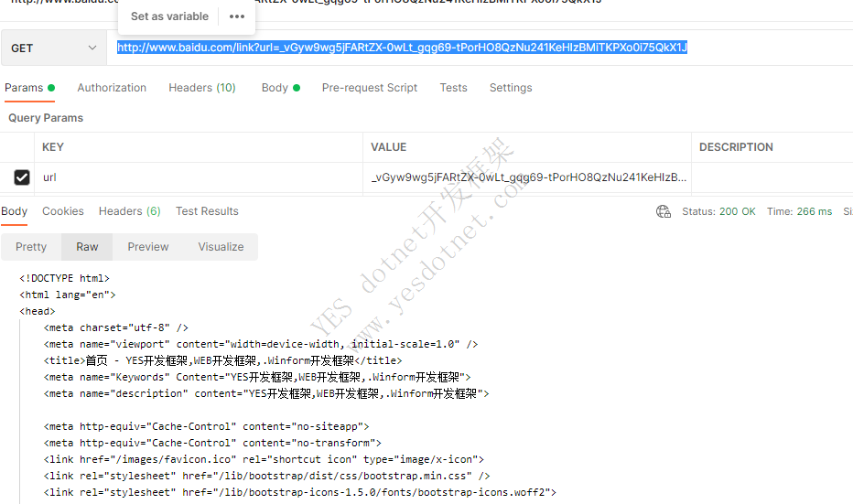Click the meta description line
This screenshot has height=504, width=853.
coord(266,393)
